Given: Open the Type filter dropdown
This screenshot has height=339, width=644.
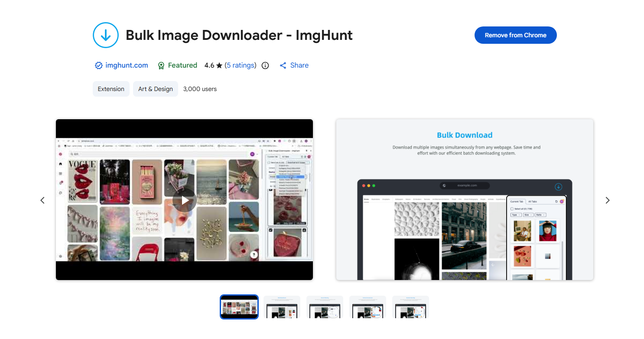Looking at the screenshot, I should (516, 215).
